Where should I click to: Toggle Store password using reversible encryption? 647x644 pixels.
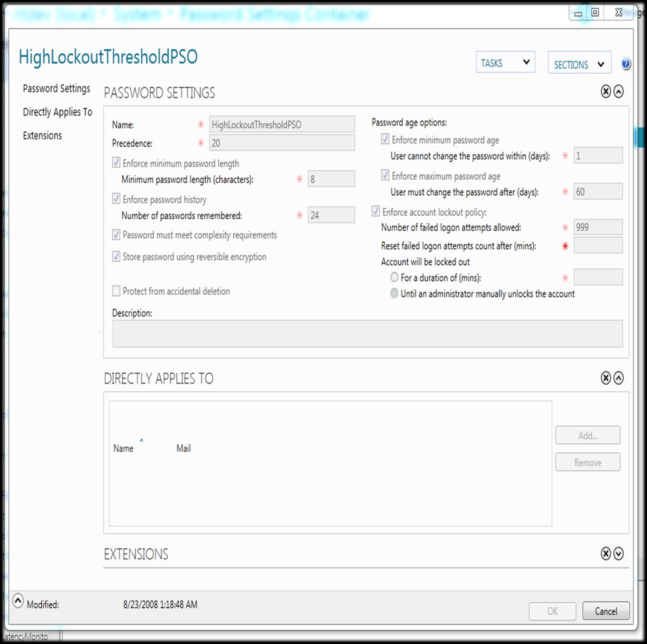click(x=116, y=256)
